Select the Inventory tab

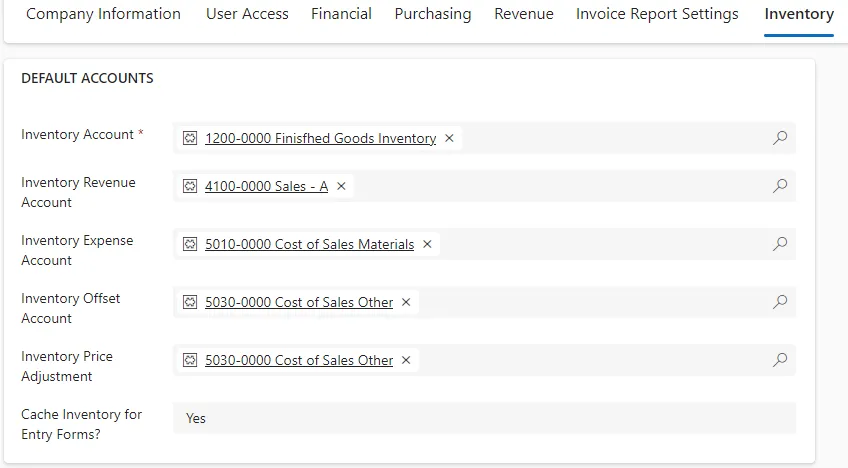tap(799, 14)
